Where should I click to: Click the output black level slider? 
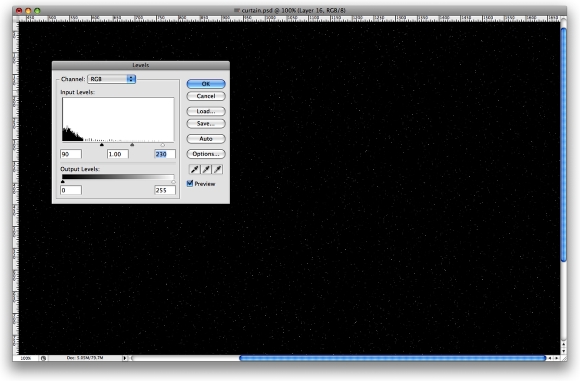click(x=63, y=182)
